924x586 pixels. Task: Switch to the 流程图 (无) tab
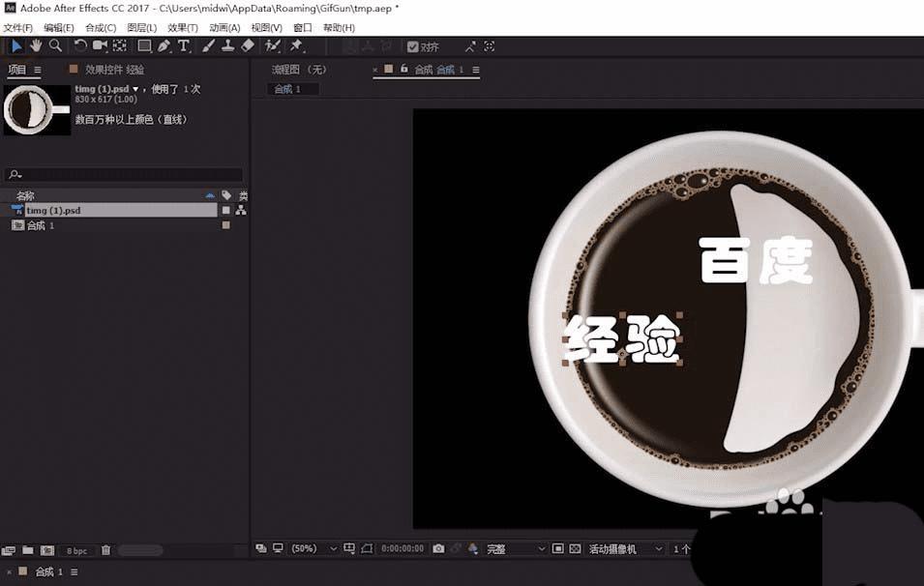click(x=299, y=70)
